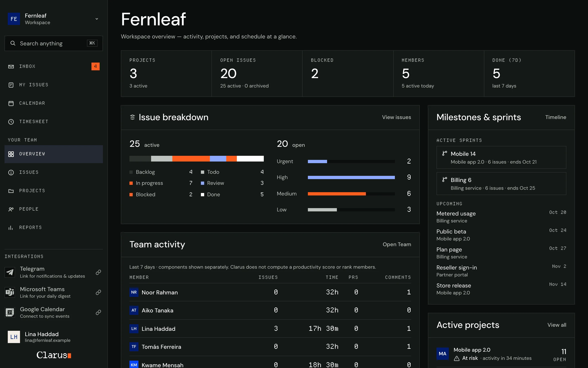588x368 pixels.
Task: Click the Medium priority orange bar
Action: click(x=337, y=194)
